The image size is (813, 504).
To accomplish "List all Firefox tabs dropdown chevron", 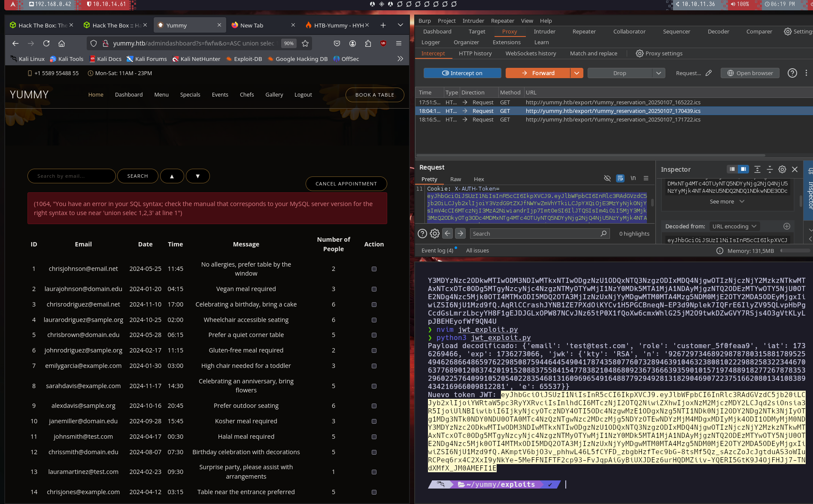I will (x=400, y=25).
